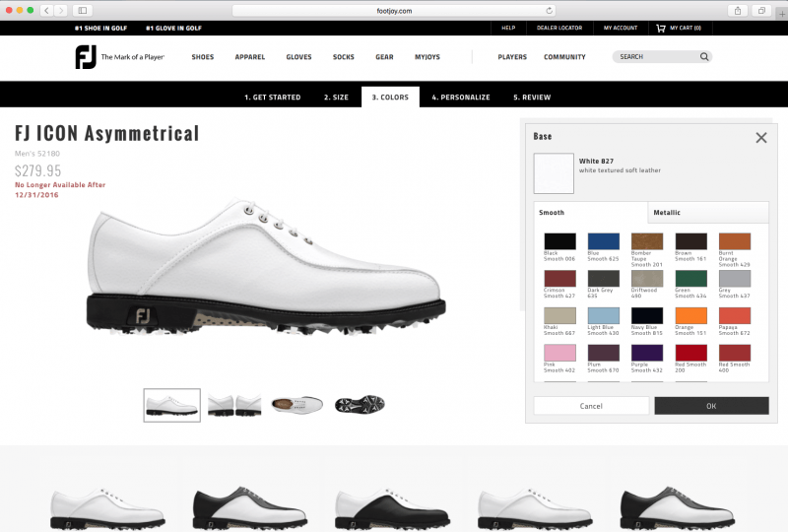Choose Dark Grey 635 swatch
This screenshot has height=532, width=788.
pyautogui.click(x=604, y=279)
